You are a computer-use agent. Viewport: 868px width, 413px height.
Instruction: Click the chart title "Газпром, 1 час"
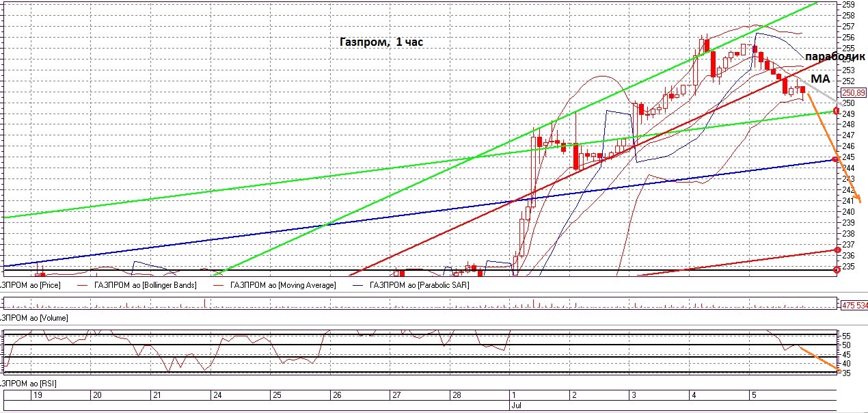(381, 42)
